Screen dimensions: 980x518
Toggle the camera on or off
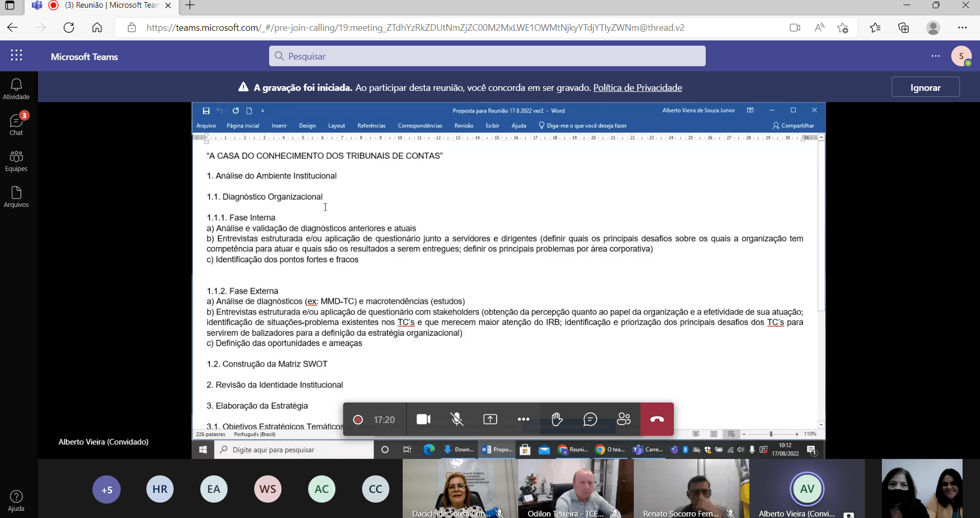[x=424, y=419]
